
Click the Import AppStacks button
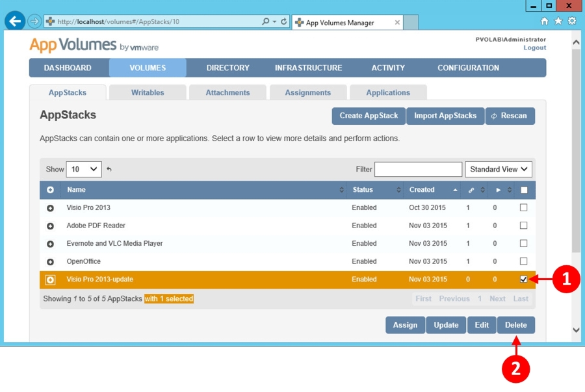445,116
